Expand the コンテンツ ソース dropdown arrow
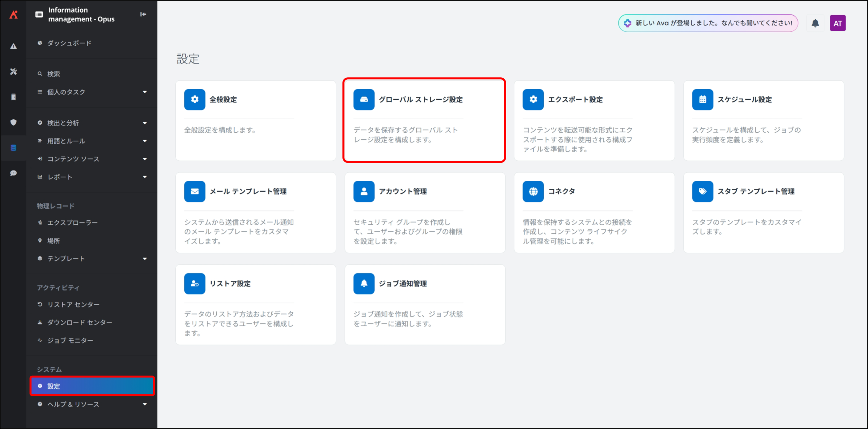This screenshot has width=868, height=429. coord(145,159)
